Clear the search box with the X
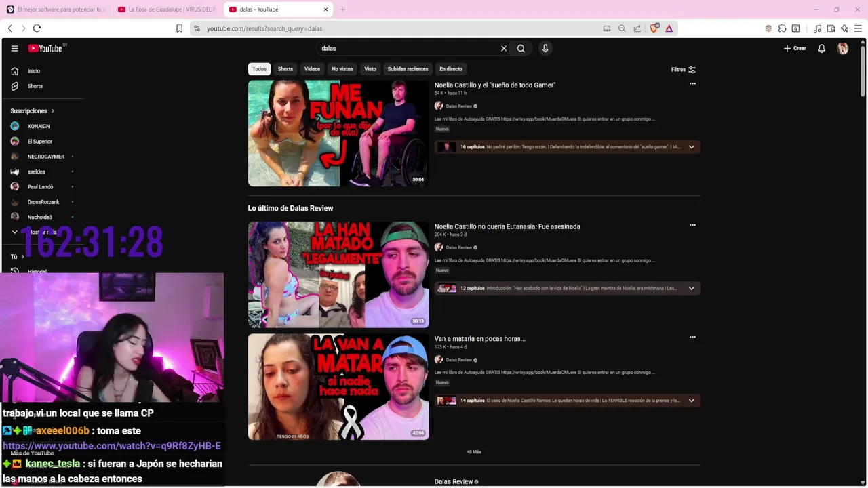 click(504, 49)
